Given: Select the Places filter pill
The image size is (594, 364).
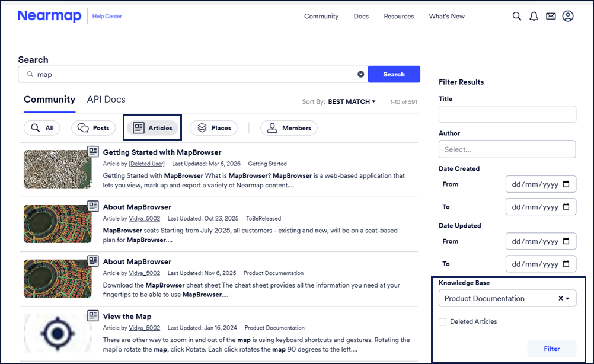Looking at the screenshot, I should point(213,128).
